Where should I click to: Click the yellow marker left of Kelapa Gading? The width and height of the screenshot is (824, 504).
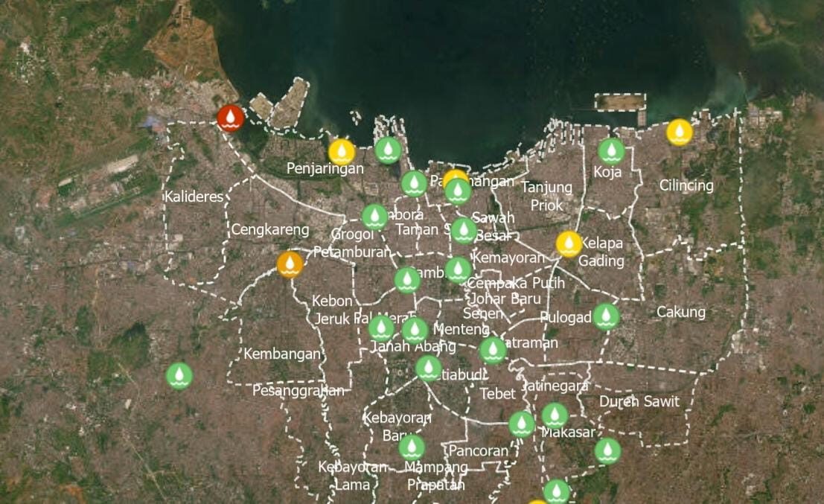(x=569, y=244)
